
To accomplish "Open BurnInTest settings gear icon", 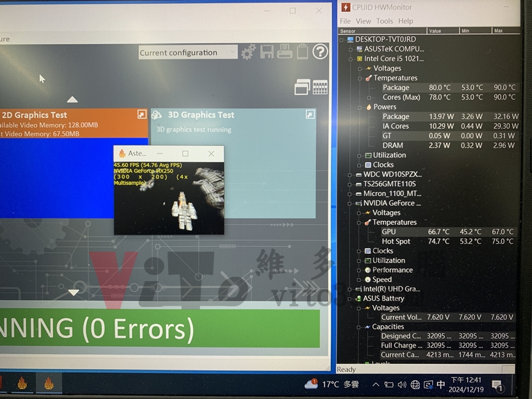I will [249, 52].
